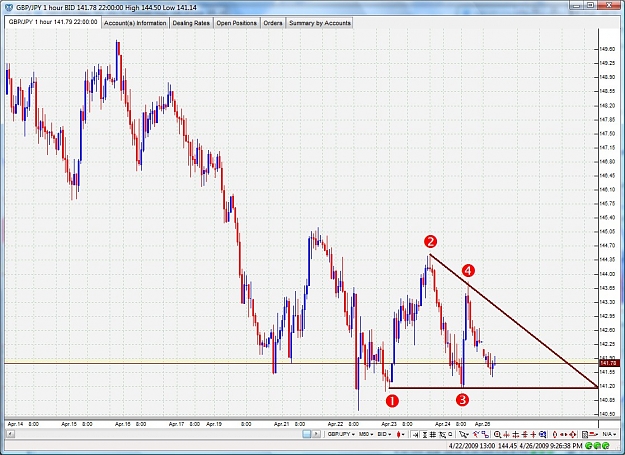The image size is (625, 455).
Task: Click the red plus-shaped crosshair icon
Action: tap(534, 434)
